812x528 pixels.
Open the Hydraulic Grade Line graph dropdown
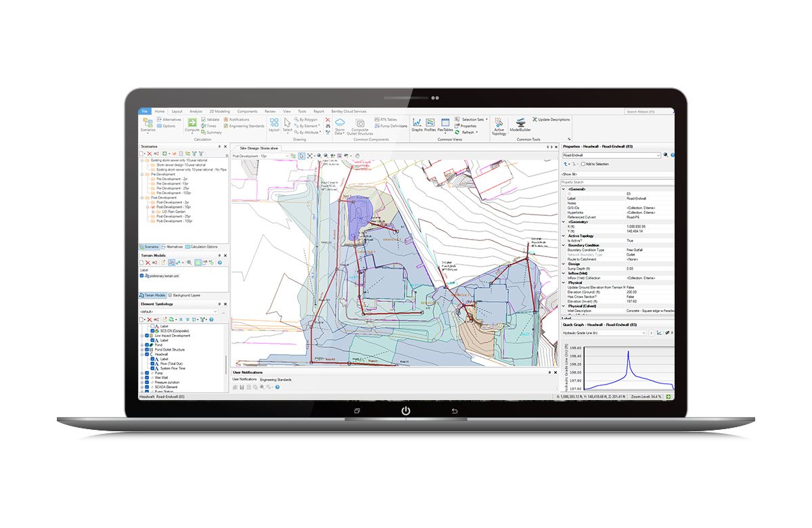(x=644, y=332)
